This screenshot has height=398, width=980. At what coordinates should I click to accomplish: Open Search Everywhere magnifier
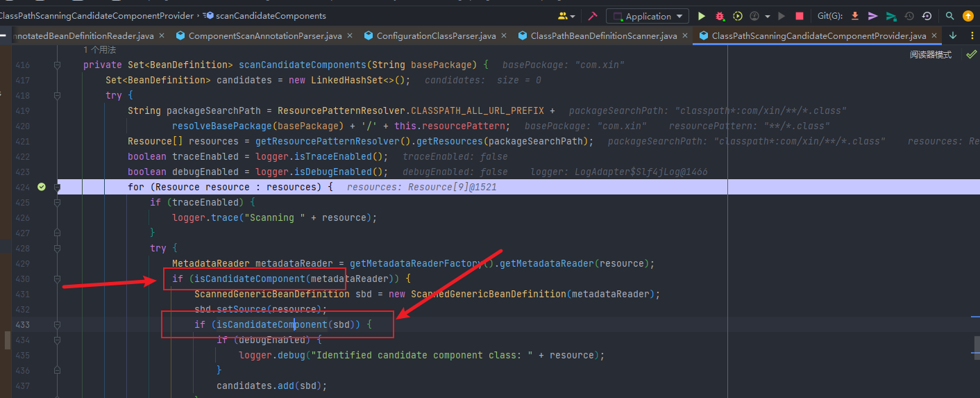[x=950, y=16]
